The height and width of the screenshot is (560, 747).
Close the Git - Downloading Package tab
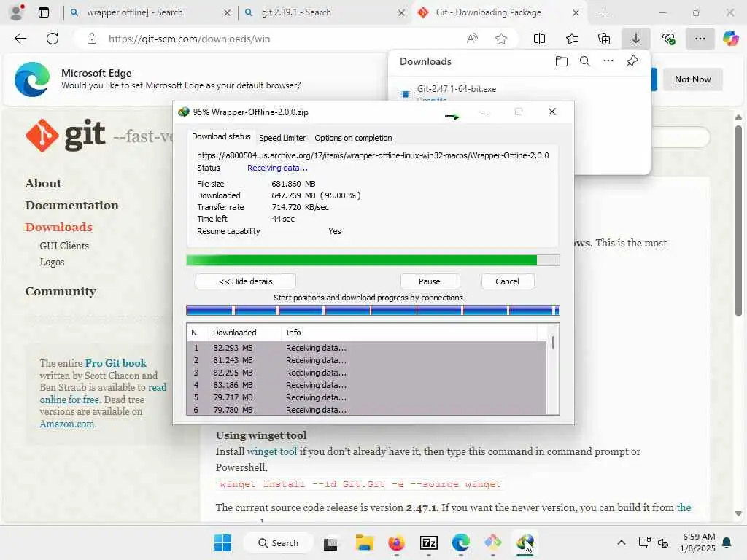tap(576, 12)
